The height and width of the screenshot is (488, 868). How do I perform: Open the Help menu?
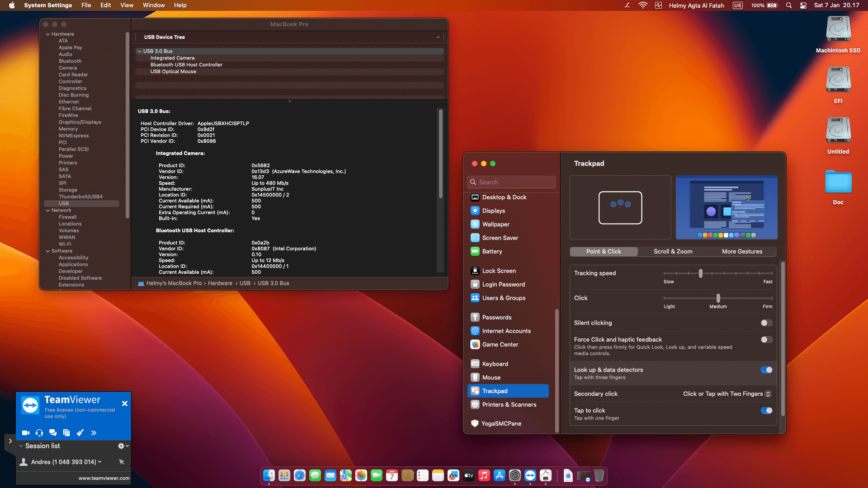point(180,5)
